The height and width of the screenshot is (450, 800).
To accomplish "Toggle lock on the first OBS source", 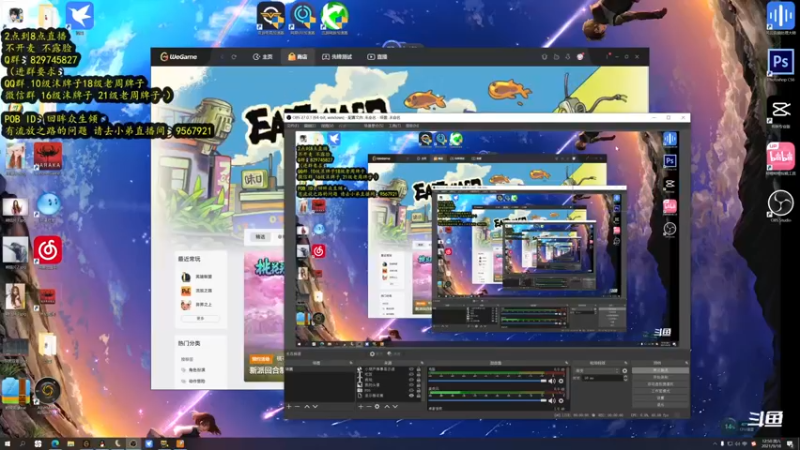I will coord(419,369).
